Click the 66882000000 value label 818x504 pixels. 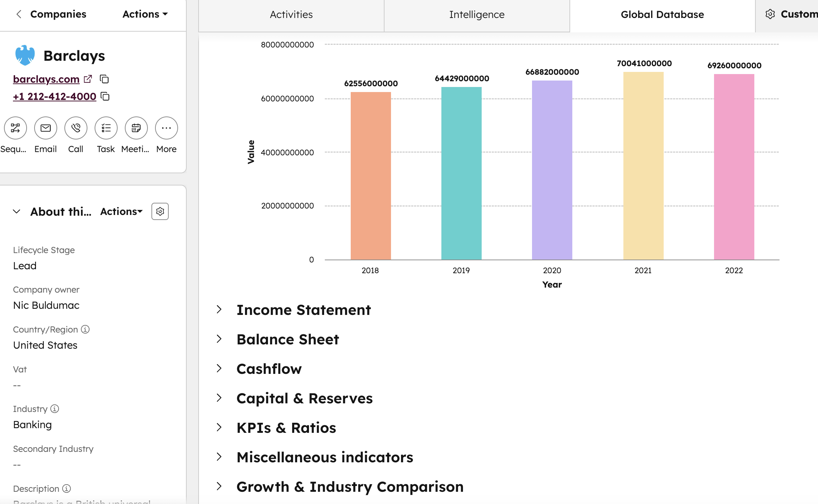[x=552, y=72]
